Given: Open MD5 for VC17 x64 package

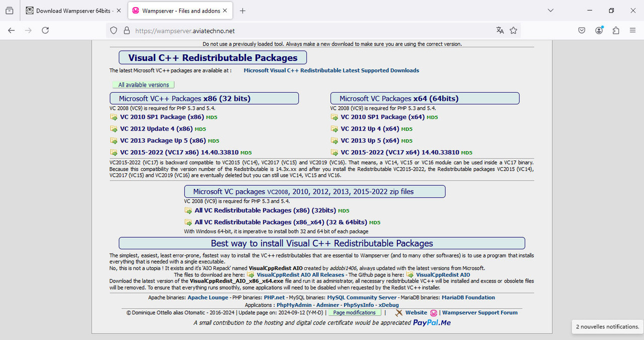Looking at the screenshot, I should pyautogui.click(x=467, y=153).
